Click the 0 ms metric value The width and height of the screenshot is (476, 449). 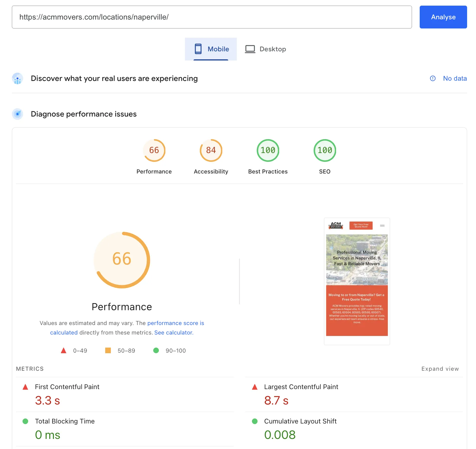47,435
